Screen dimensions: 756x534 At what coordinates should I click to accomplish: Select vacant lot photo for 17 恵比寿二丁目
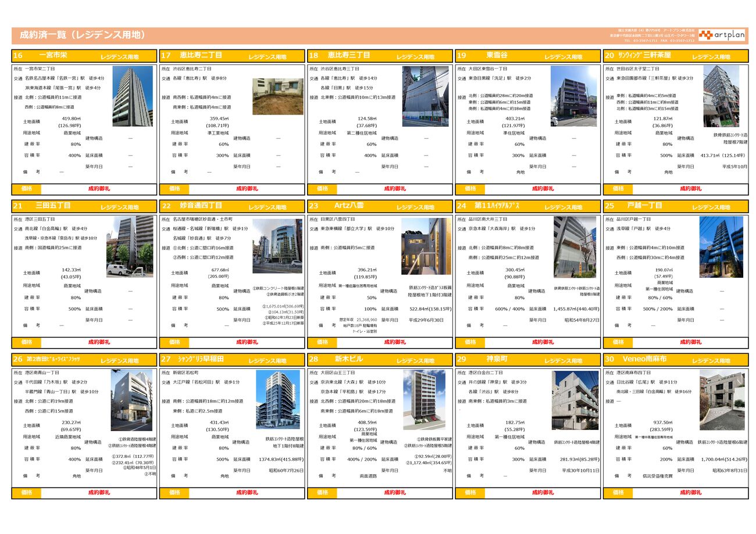(277, 96)
